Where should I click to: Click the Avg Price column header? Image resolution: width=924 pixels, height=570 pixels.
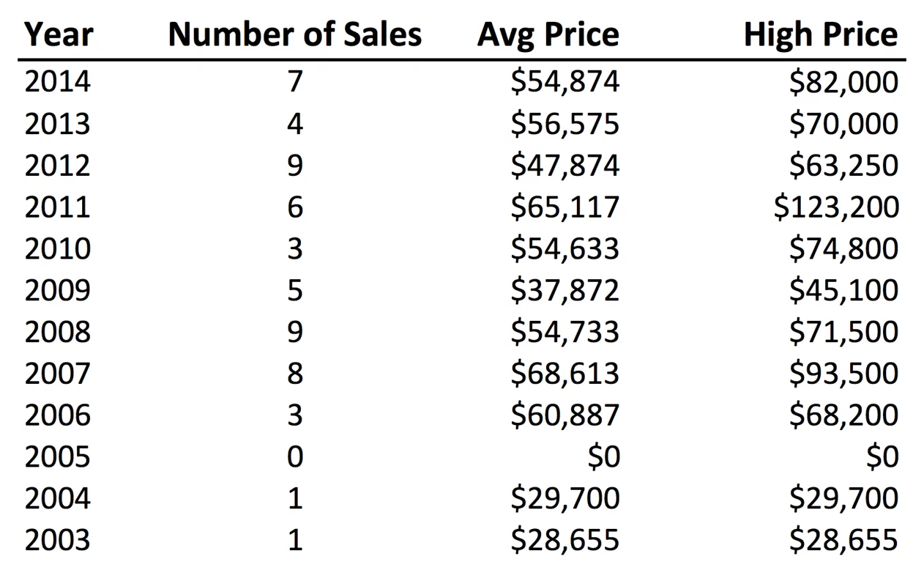548,35
